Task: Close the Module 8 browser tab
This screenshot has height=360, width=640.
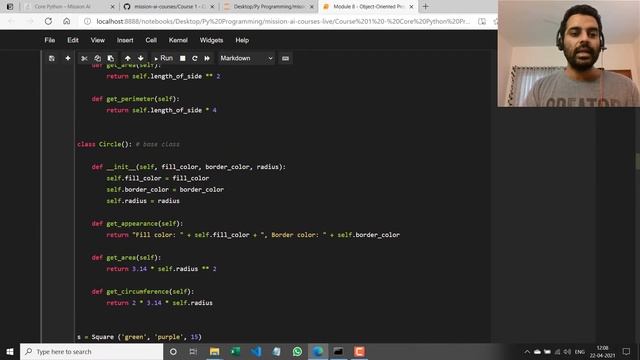Action: pos(411,7)
